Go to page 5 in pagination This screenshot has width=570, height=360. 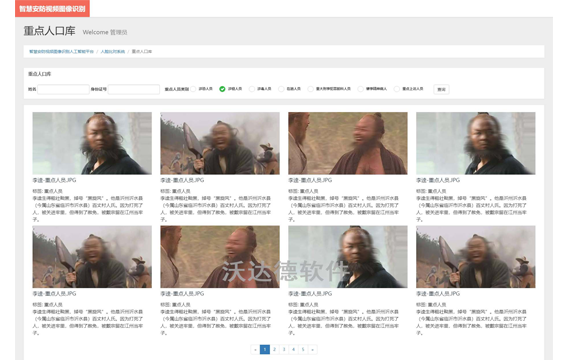[x=303, y=349]
